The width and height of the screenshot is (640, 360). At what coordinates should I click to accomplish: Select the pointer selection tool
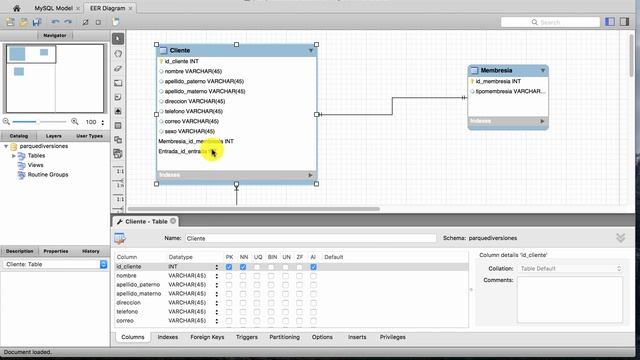point(118,39)
